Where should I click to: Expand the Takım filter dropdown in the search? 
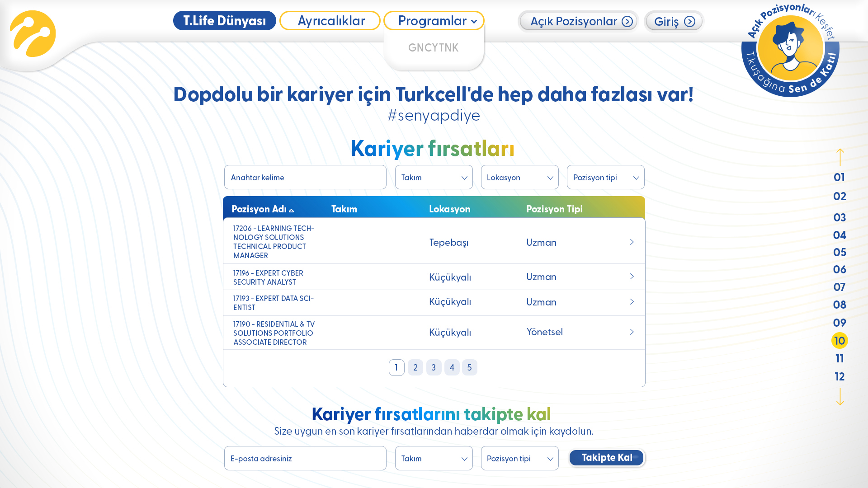click(x=434, y=177)
